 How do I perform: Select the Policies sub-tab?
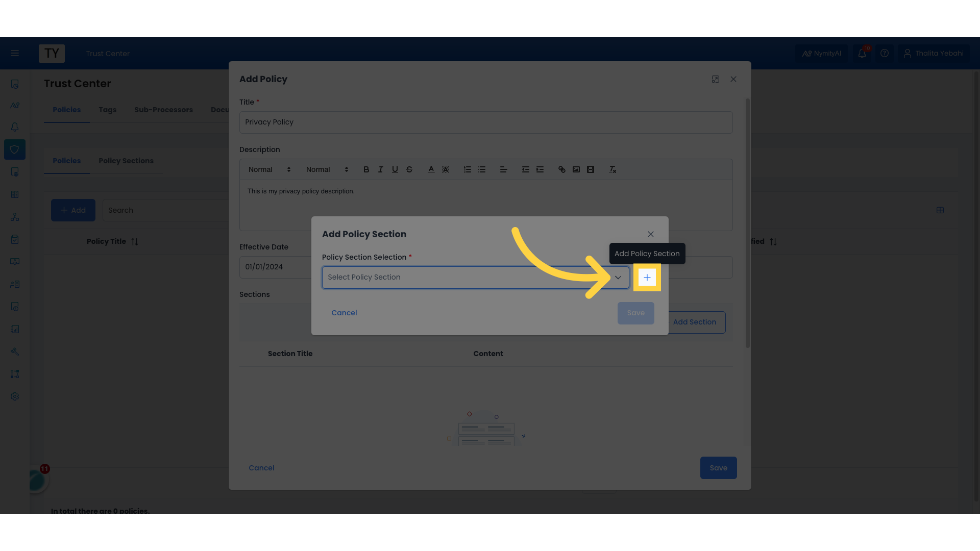(66, 161)
